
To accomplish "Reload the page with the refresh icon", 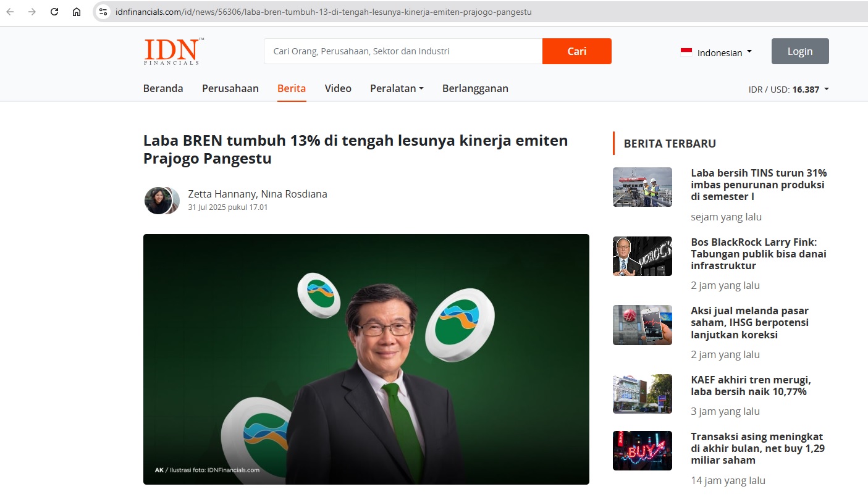I will coord(54,12).
